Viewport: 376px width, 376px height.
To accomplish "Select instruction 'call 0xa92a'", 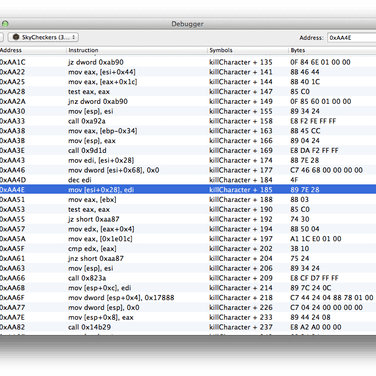I will tap(87, 121).
